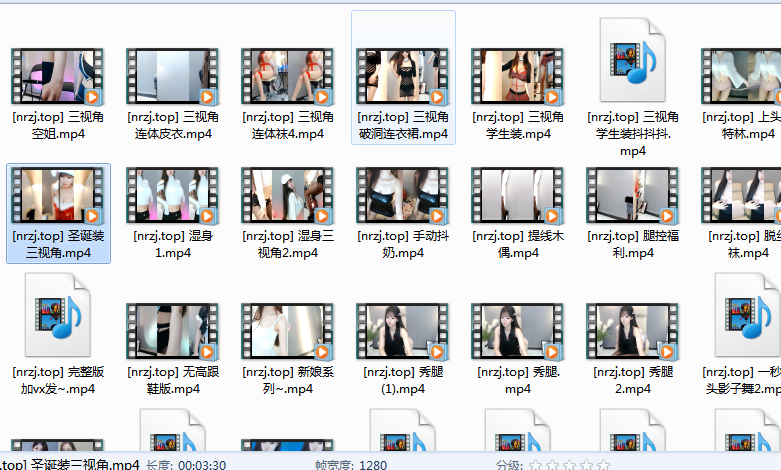Screen dimensions: 781x470
Task: Click the media icon for 三视角学生装抖抖抖.mp4
Action: [632, 62]
